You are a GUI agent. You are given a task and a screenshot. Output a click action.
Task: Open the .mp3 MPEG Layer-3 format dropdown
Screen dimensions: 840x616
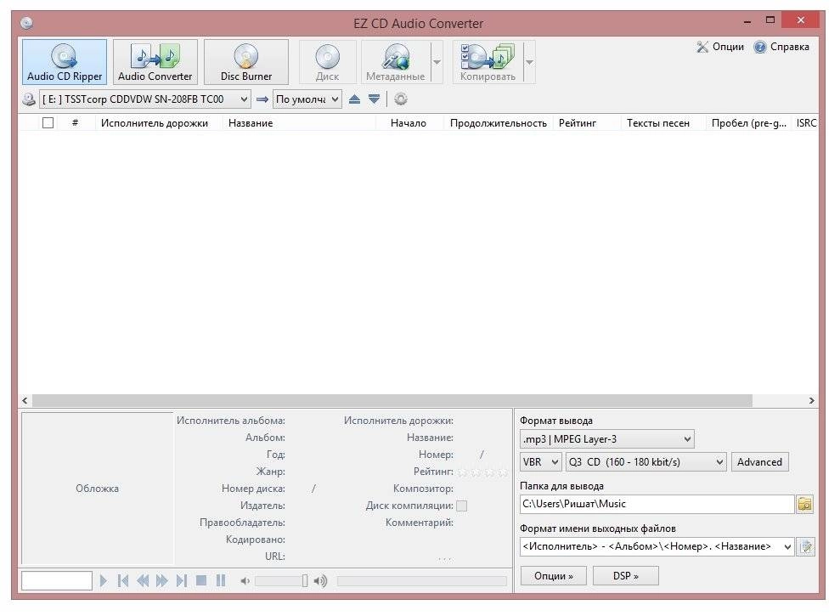tap(607, 439)
